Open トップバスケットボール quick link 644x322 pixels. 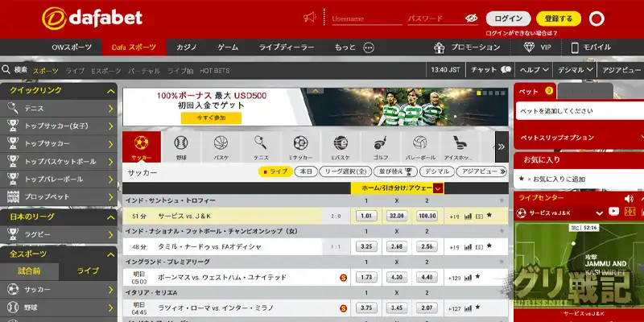(59, 162)
